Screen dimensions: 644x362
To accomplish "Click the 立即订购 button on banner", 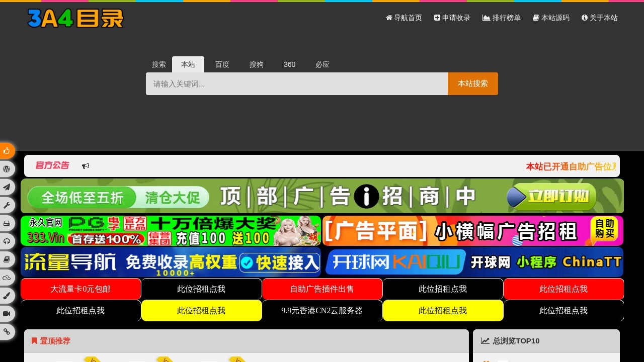I will click(551, 197).
